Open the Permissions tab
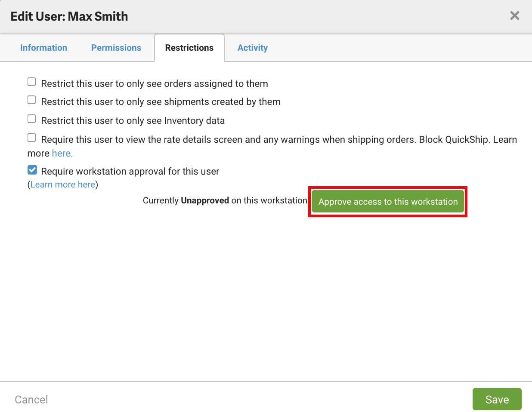Screen dimensions: 532x412 click(x=116, y=48)
